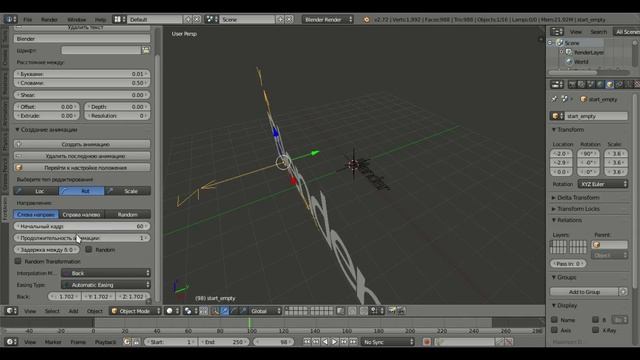The image size is (640, 360).
Task: Toggle the Random checkbox next to delay
Action: tap(89, 249)
